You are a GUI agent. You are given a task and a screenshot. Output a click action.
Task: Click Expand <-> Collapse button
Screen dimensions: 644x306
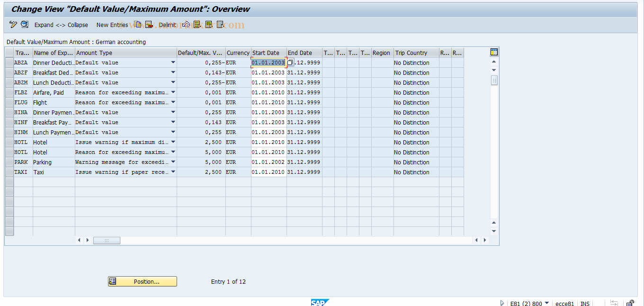(61, 25)
